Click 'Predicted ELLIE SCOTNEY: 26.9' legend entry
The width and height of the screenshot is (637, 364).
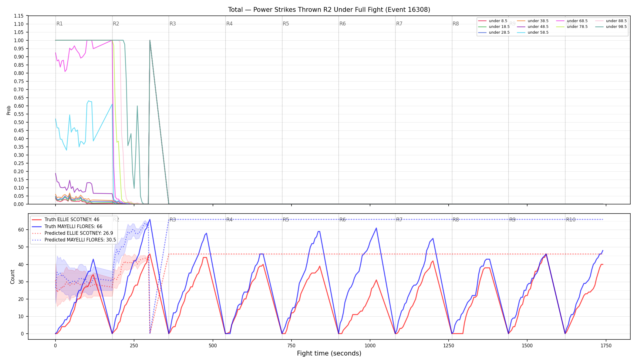(72, 233)
